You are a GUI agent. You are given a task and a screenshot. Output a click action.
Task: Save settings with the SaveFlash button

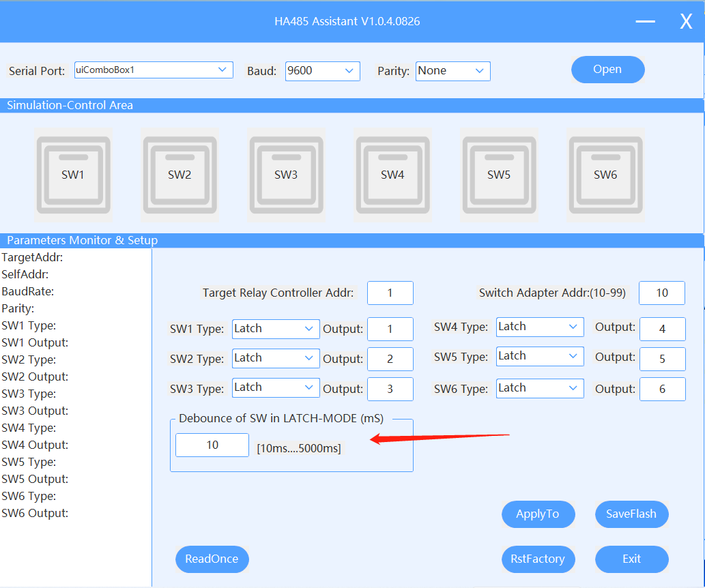coord(631,514)
